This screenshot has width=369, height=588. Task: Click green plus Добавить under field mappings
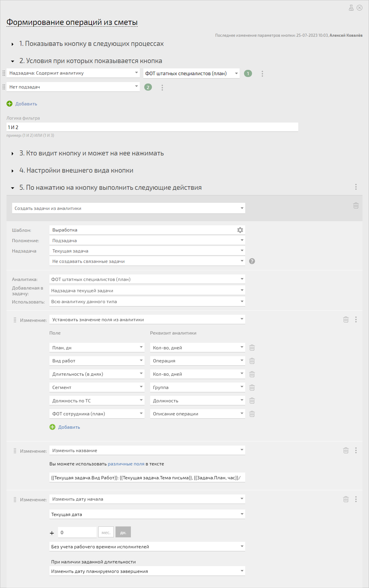(65, 427)
